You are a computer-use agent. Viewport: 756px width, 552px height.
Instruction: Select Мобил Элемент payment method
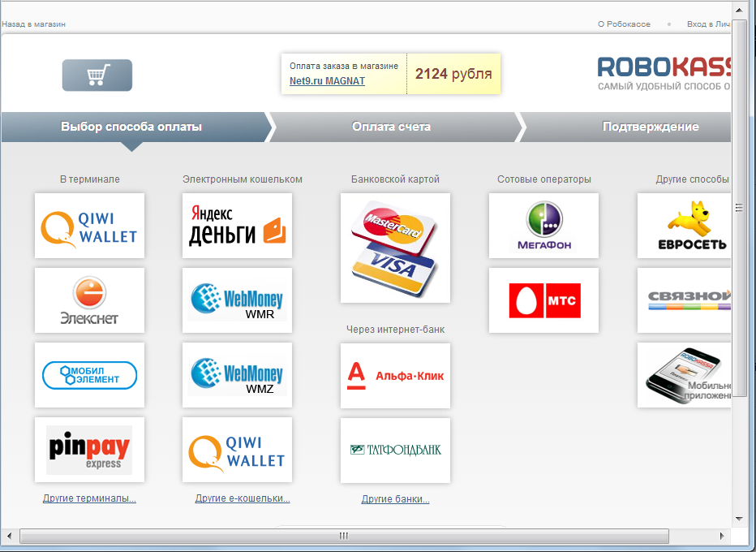pos(89,375)
